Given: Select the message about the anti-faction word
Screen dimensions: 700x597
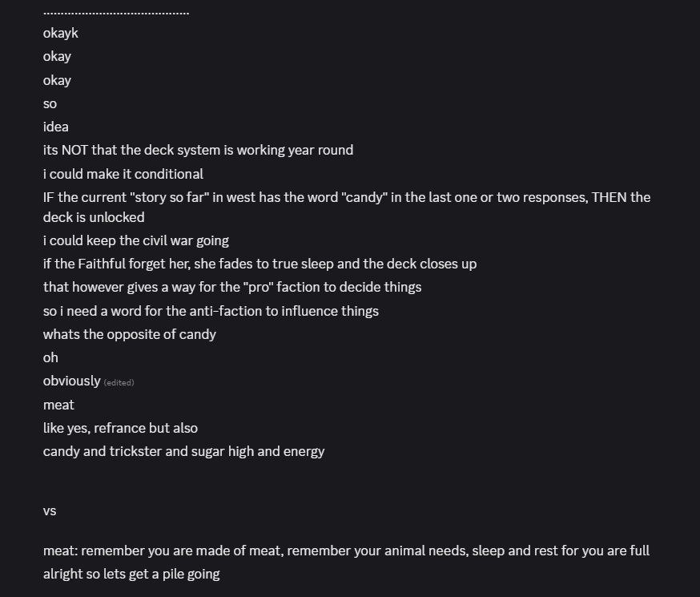Looking at the screenshot, I should point(211,311).
